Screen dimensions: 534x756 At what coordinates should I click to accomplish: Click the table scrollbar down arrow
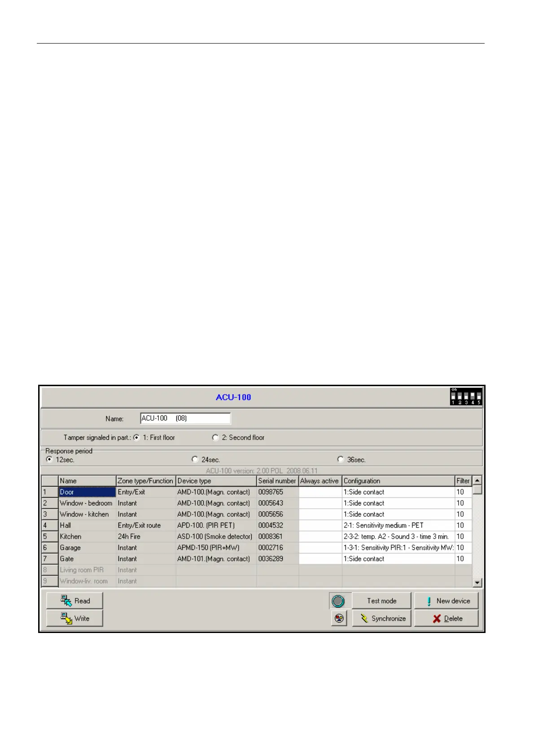(477, 582)
